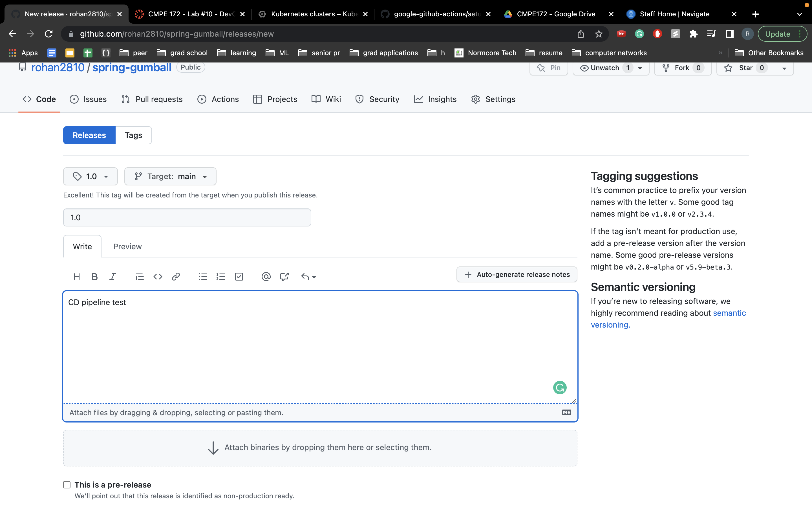Insert a numbered list

point(221,277)
